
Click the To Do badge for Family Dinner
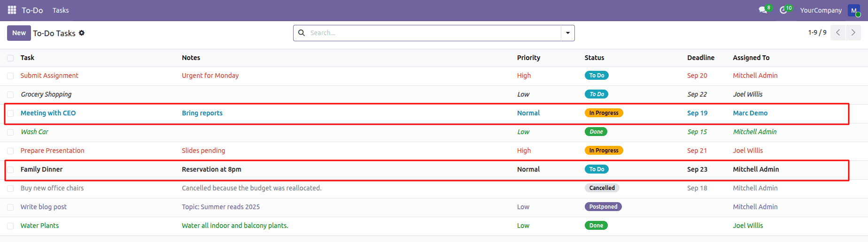(597, 169)
